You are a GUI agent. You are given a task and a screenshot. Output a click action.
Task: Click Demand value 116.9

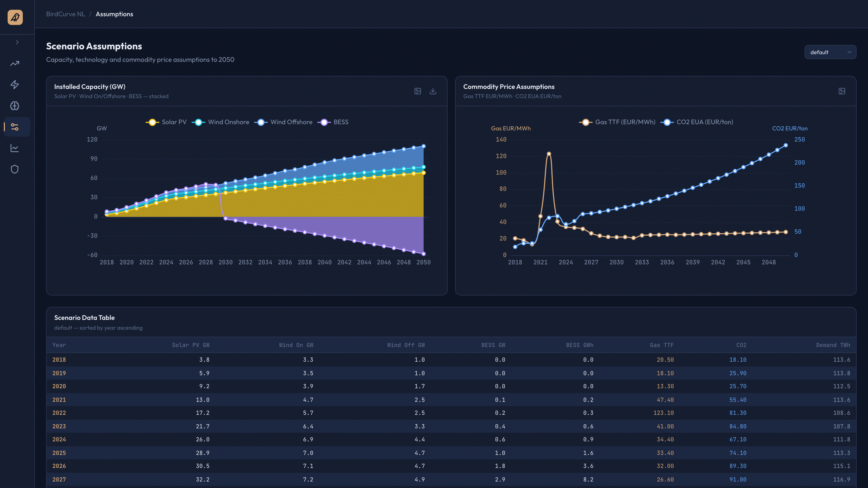point(842,480)
